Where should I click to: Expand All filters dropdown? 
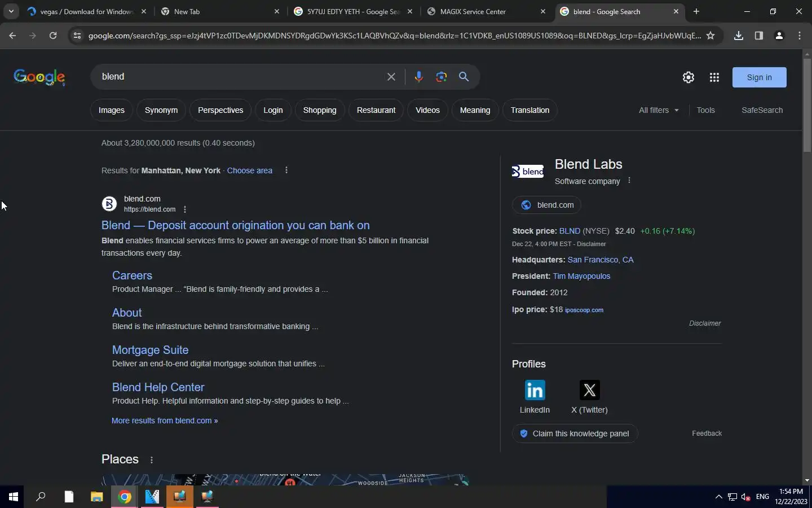click(x=659, y=110)
